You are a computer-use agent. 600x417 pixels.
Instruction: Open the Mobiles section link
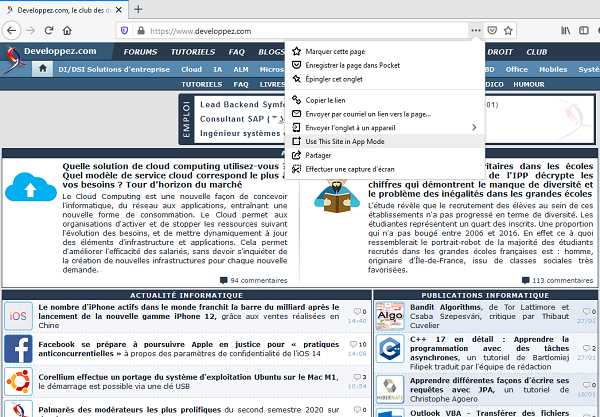(x=553, y=70)
